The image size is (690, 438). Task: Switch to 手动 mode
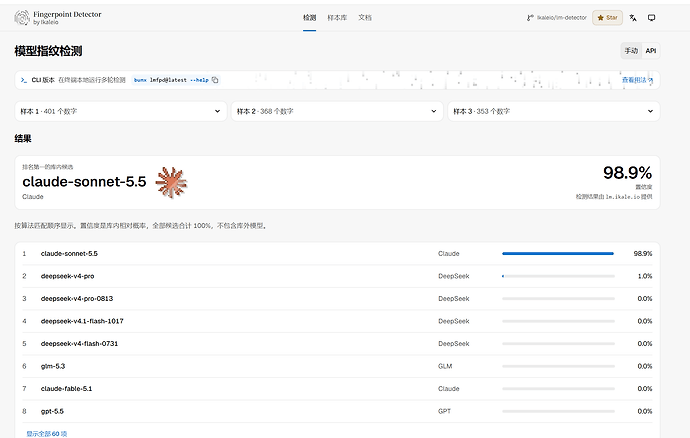(631, 51)
